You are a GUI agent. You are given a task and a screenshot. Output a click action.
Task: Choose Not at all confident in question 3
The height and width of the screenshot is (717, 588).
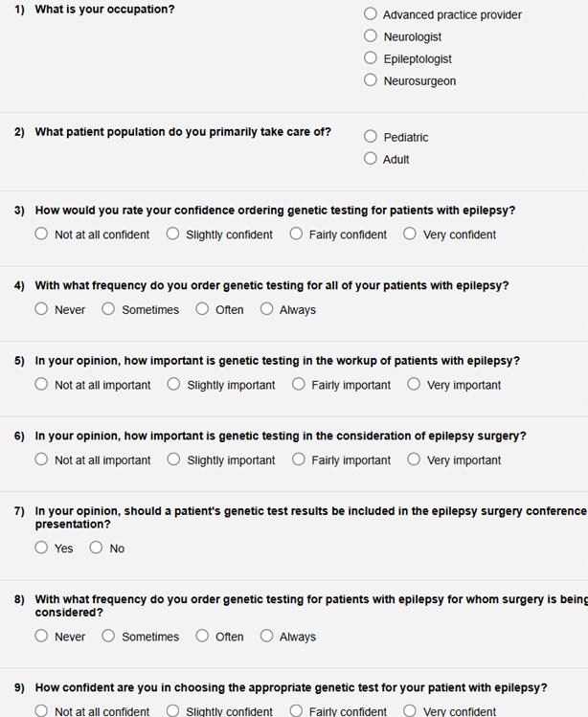point(41,234)
